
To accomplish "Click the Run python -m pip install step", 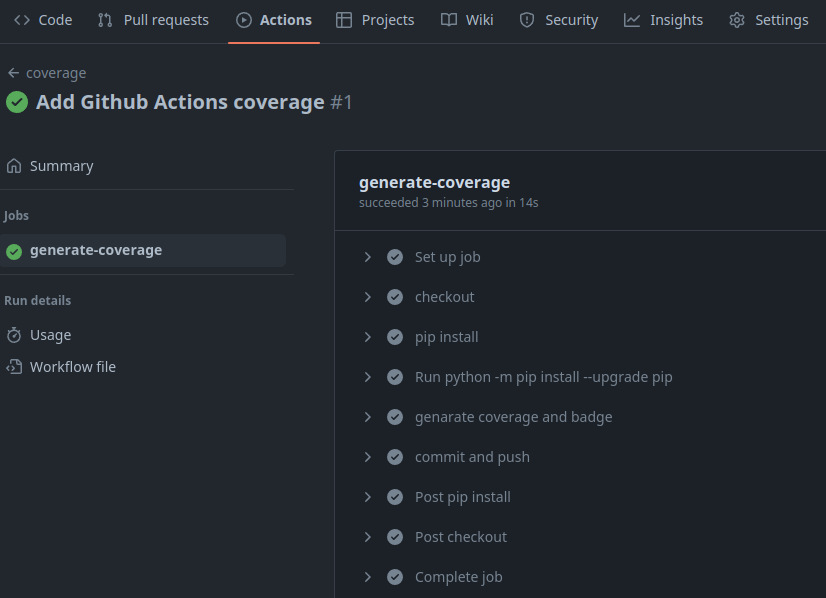I will click(543, 377).
